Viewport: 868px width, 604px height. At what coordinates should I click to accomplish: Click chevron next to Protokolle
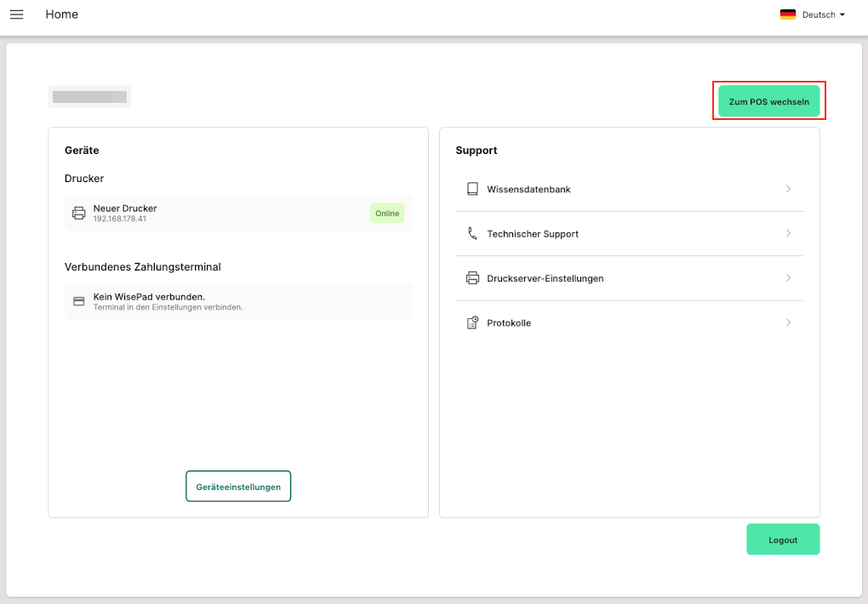788,322
